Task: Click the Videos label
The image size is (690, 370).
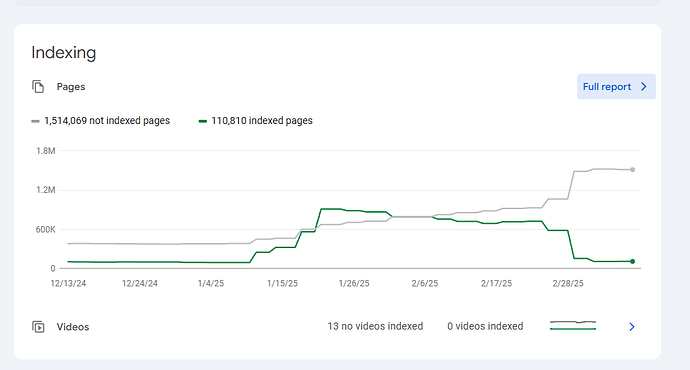Action: click(73, 327)
